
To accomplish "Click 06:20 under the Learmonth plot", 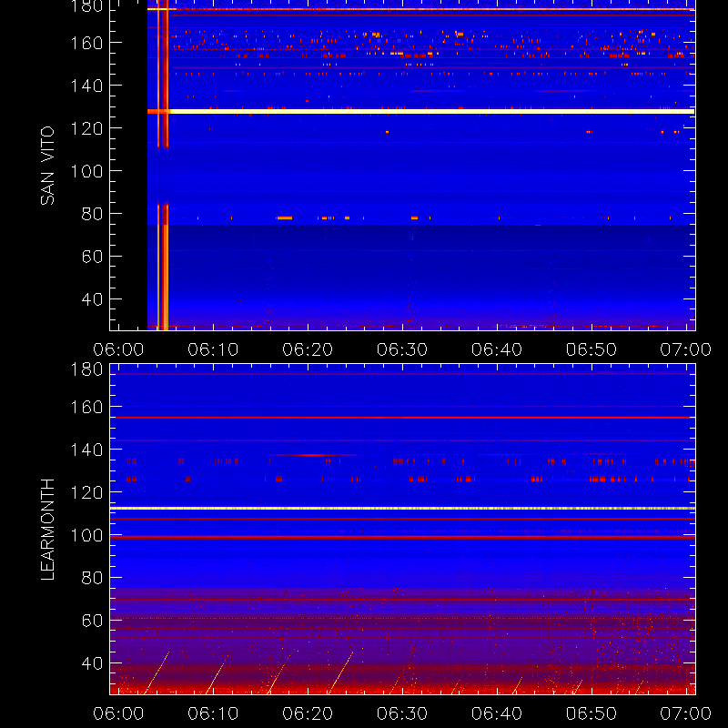I will [x=308, y=713].
